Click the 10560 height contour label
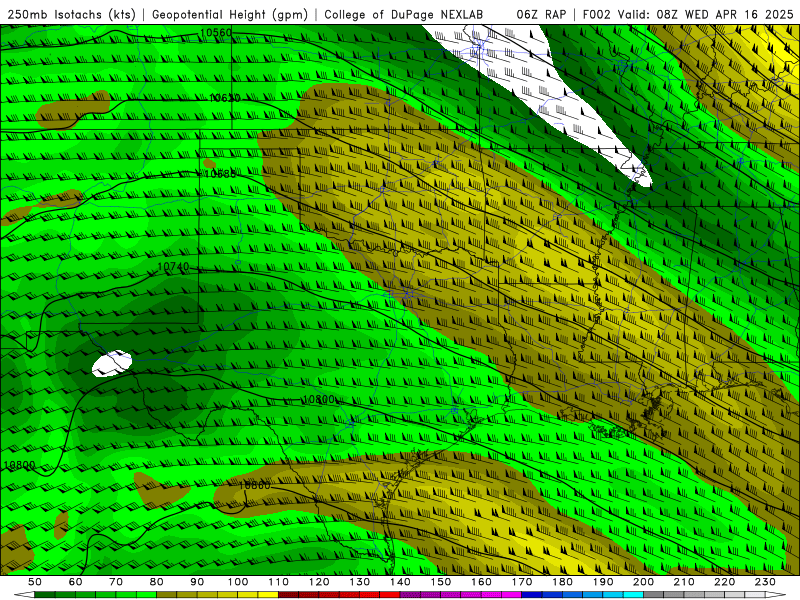 point(215,33)
